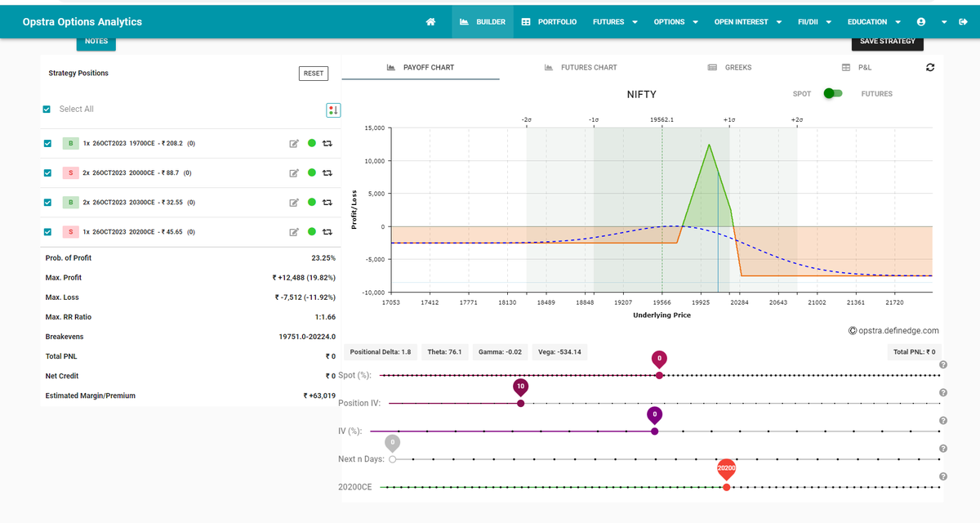This screenshot has height=523, width=980.
Task: Click help icon next to Next n Days slider
Action: click(x=943, y=449)
